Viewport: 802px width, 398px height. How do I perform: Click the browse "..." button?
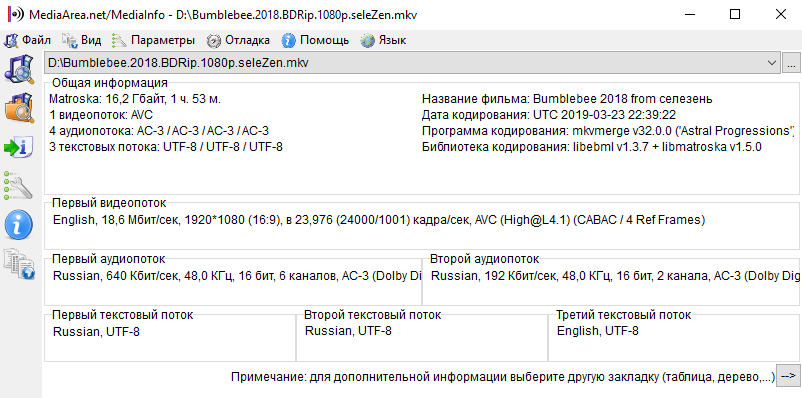tap(791, 63)
